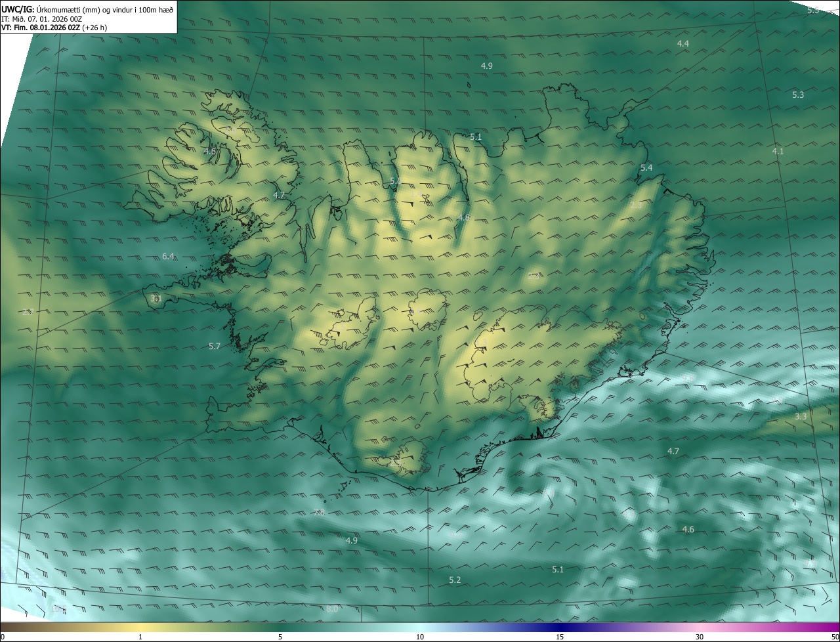Image resolution: width=840 pixels, height=642 pixels.
Task: Click the 5.3 value label on the map
Action: [x=798, y=95]
